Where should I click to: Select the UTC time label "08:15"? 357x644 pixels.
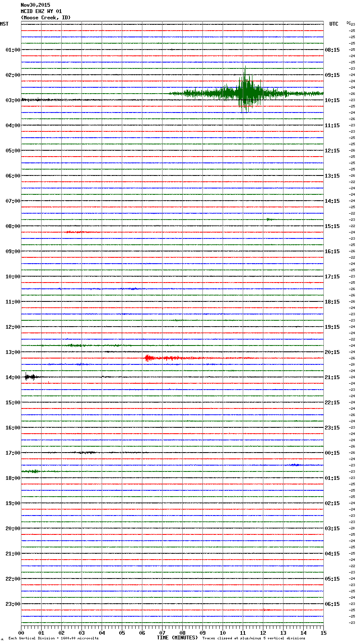332,50
